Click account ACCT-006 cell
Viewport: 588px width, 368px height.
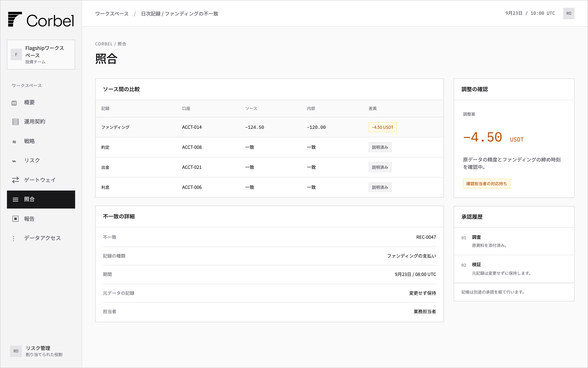pyautogui.click(x=192, y=187)
